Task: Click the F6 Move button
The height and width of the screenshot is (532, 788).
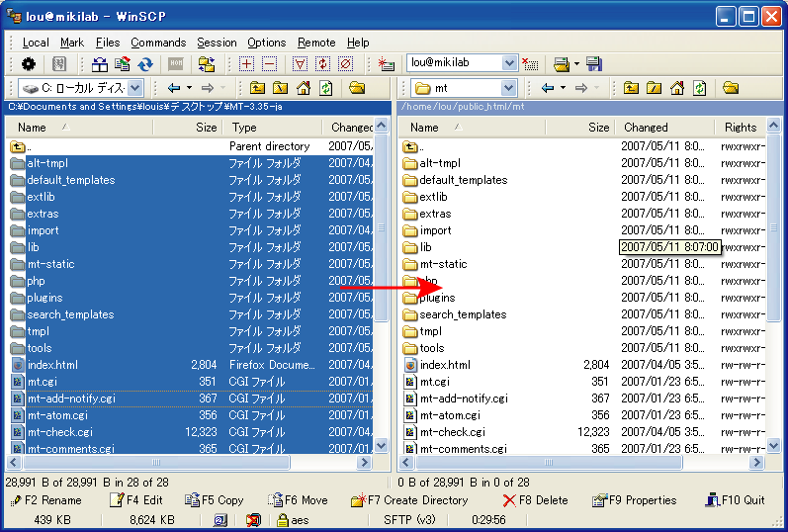Action: 298,500
